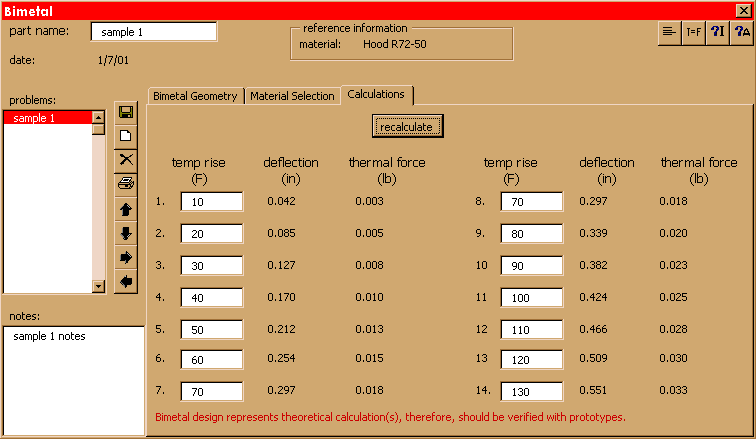Select sample 1 in the problems list
This screenshot has height=439, width=756.
click(47, 118)
